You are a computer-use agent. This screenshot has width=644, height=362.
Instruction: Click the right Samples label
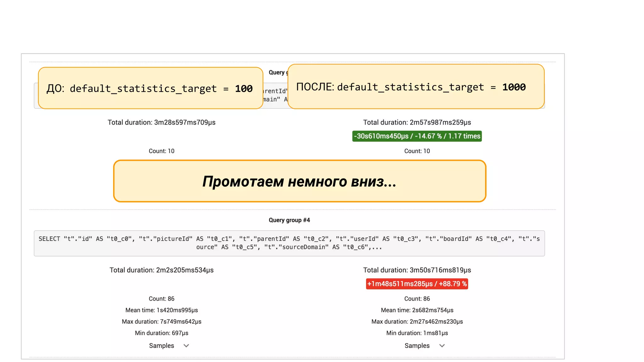pos(417,346)
